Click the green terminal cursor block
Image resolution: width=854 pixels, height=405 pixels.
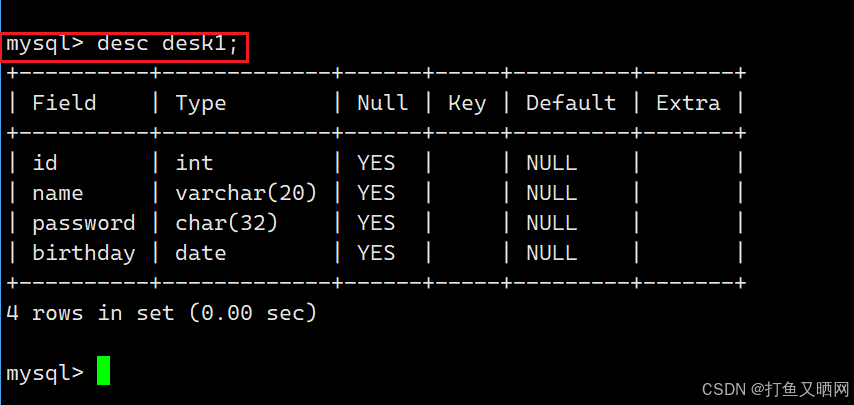tap(103, 371)
